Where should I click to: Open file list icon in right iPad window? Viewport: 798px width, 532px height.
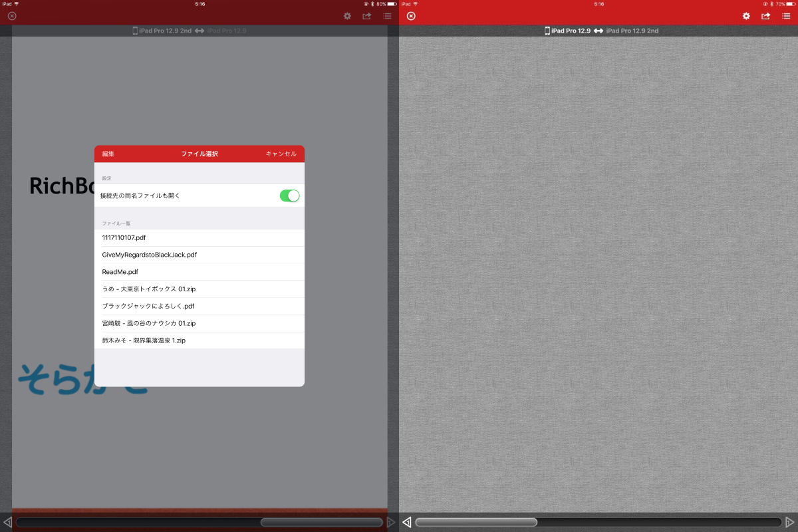(786, 16)
